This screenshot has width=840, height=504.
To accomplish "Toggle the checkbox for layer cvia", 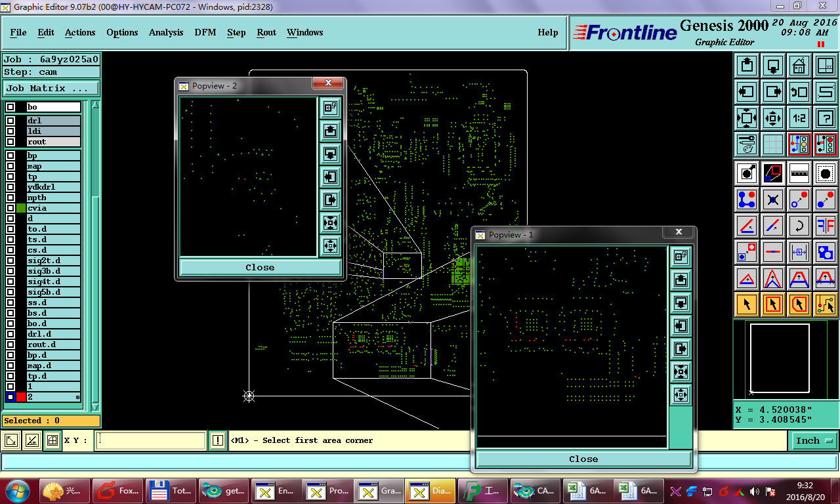I will pyautogui.click(x=10, y=208).
